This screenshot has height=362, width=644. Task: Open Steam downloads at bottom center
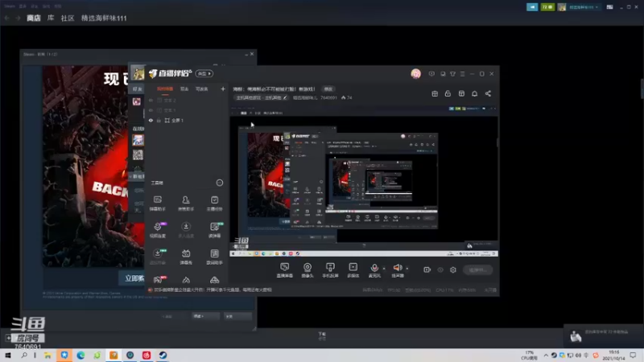click(322, 335)
